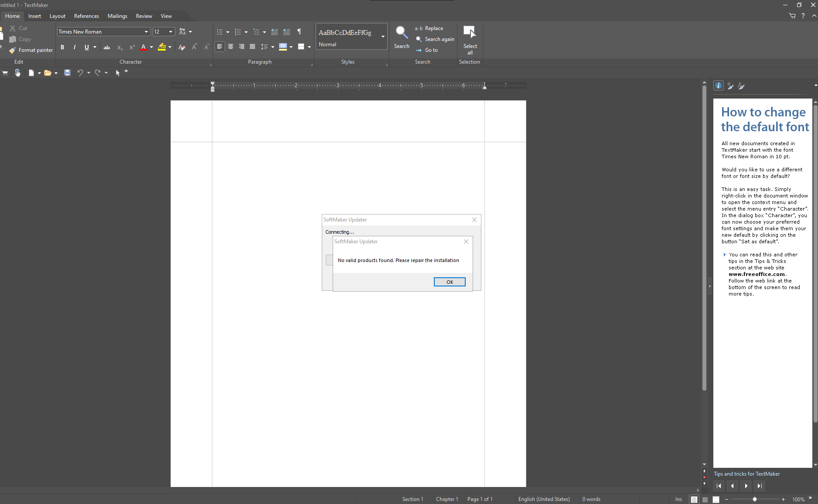
Task: Open file with folder icon
Action: [48, 73]
